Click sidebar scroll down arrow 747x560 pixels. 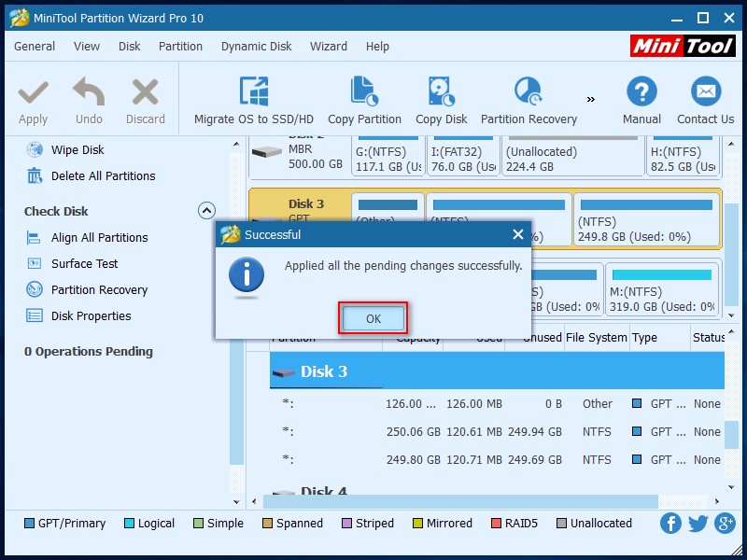(237, 502)
